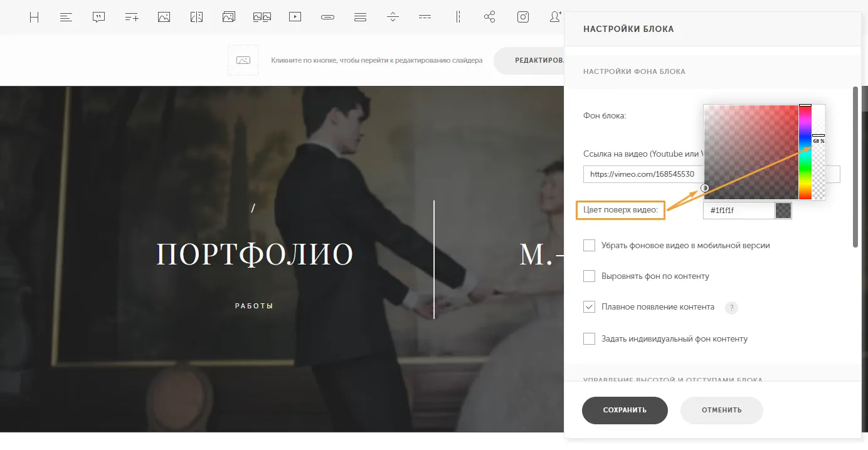Select the gallery images block icon
This screenshot has width=868, height=450.
point(229,18)
